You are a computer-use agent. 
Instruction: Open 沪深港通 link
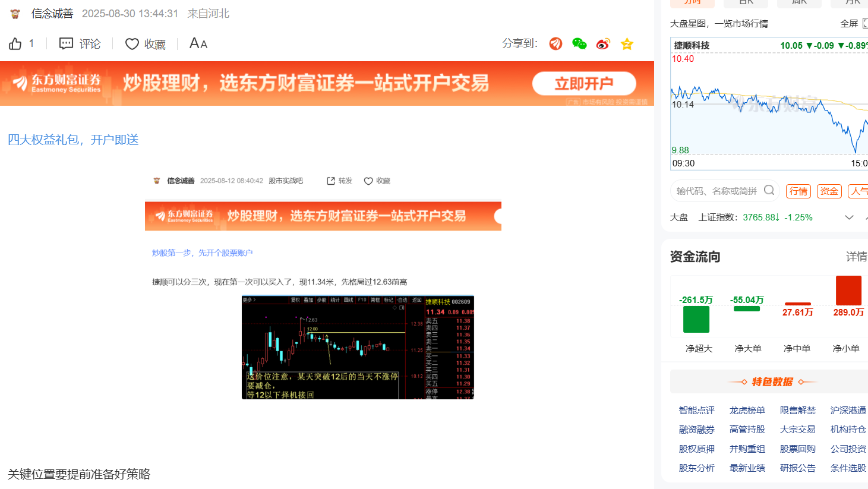tap(848, 411)
